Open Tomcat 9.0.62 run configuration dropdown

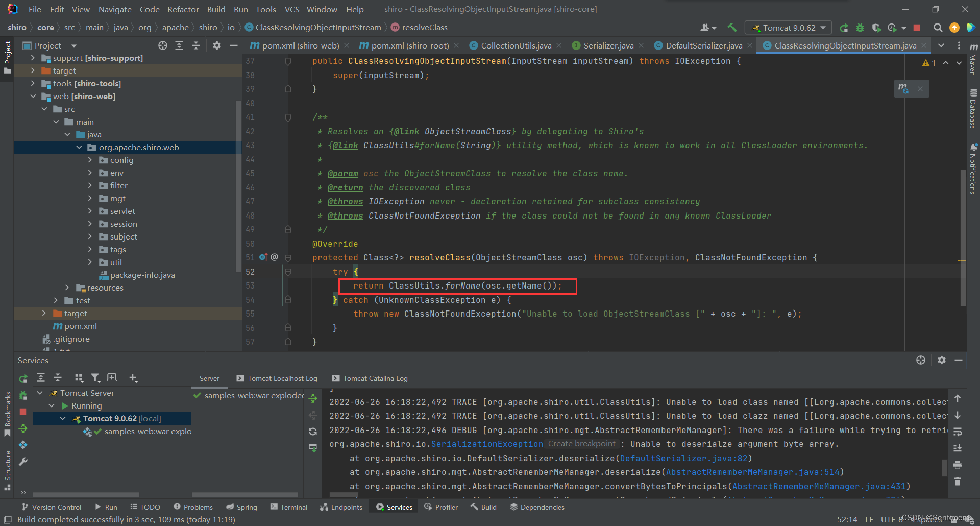[788, 28]
